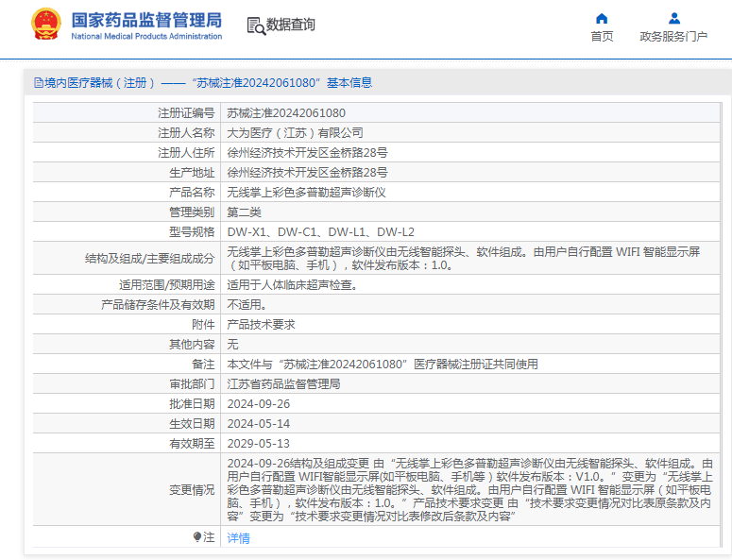Image resolution: width=732 pixels, height=560 pixels.
Task: Click expiry date 2029-05-13
Action: [x=259, y=443]
